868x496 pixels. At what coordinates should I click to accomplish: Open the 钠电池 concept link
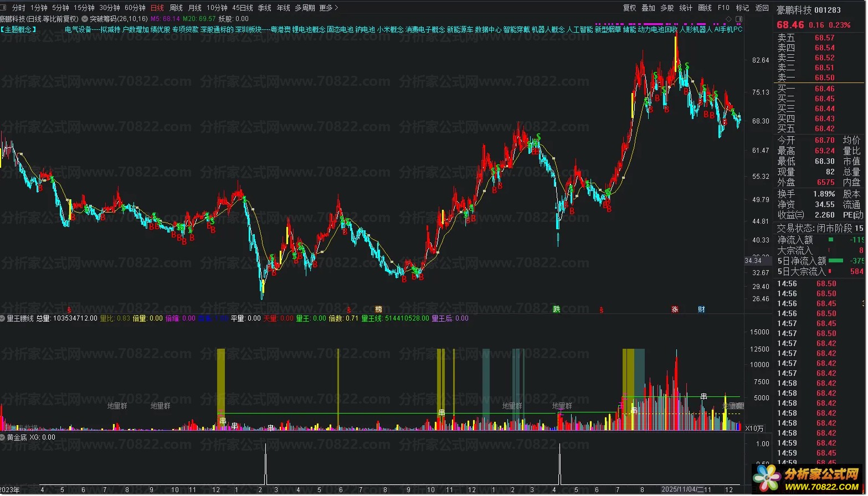point(365,29)
